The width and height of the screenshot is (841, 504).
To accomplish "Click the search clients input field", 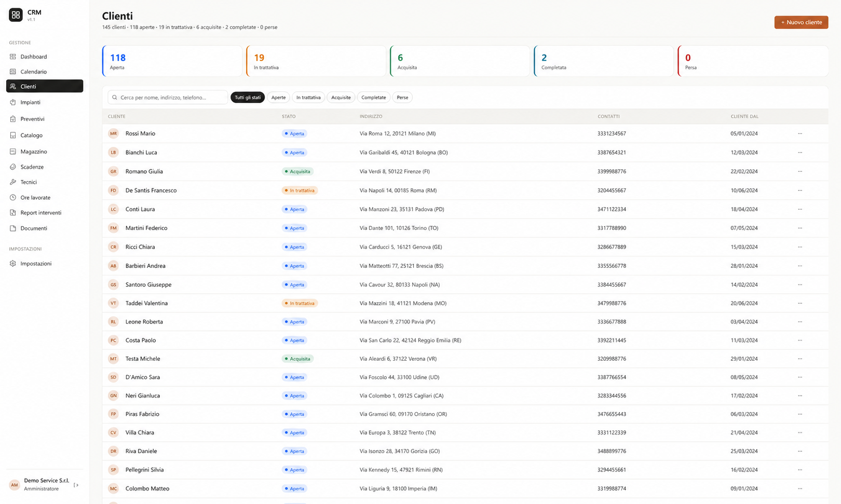I will click(168, 98).
